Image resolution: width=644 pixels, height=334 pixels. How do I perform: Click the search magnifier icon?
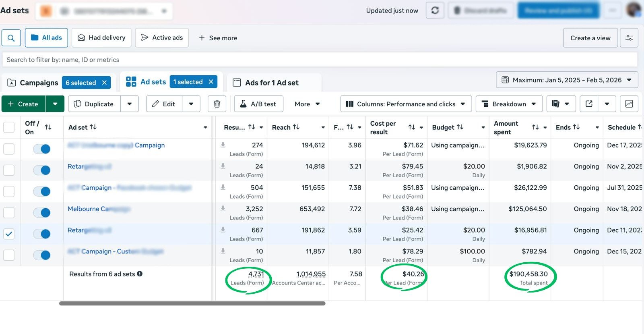click(11, 38)
